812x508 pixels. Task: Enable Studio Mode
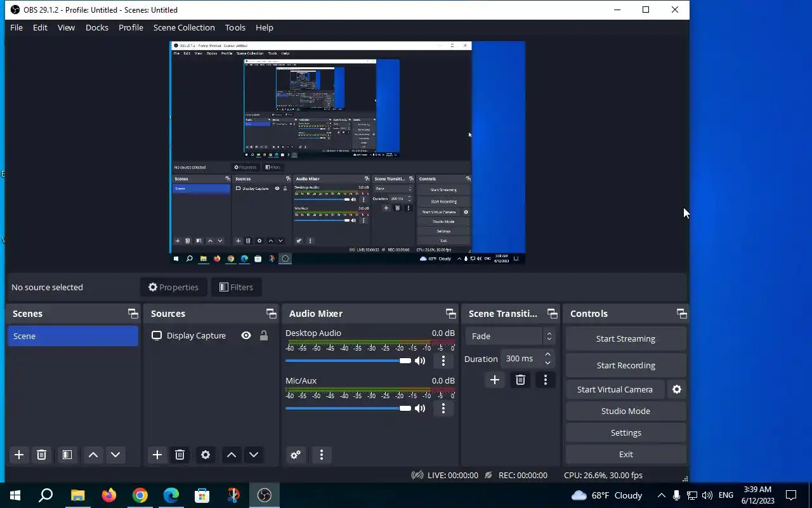coord(625,411)
